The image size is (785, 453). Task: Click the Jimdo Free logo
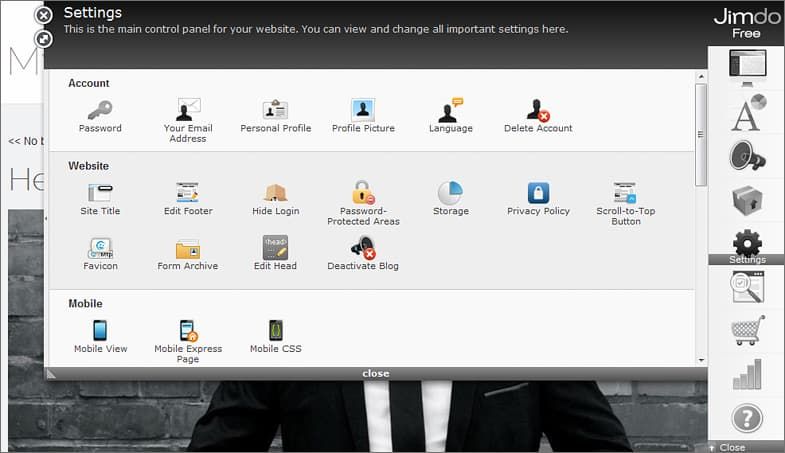pos(746,23)
